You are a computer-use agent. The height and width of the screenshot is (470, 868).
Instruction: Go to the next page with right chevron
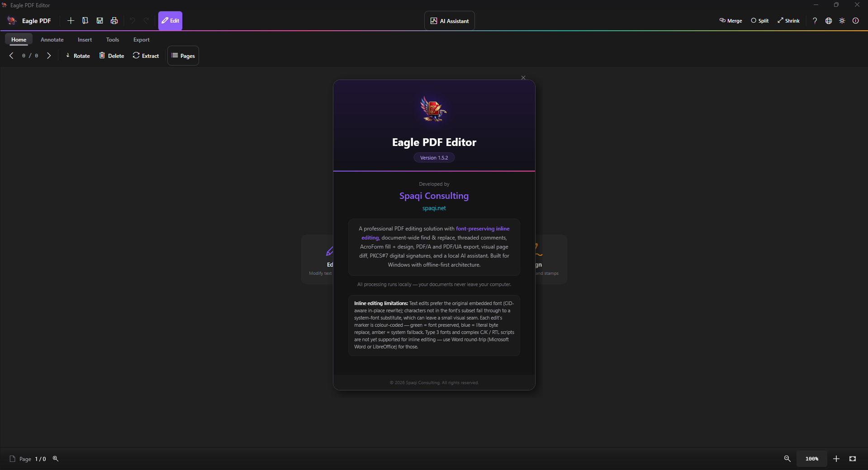pyautogui.click(x=49, y=56)
